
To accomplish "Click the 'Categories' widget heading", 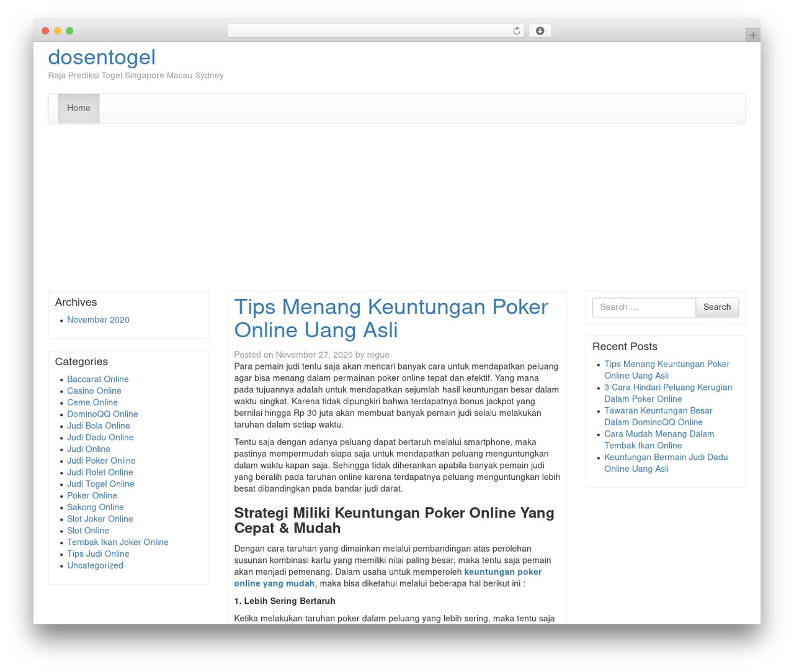I will click(81, 362).
